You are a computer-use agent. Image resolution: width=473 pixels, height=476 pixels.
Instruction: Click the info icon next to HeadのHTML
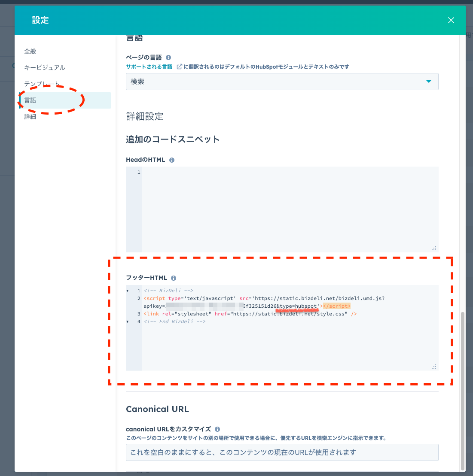point(172,160)
